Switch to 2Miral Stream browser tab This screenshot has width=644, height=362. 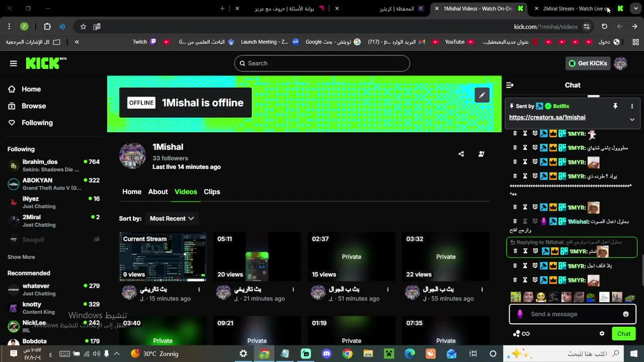[x=579, y=9]
